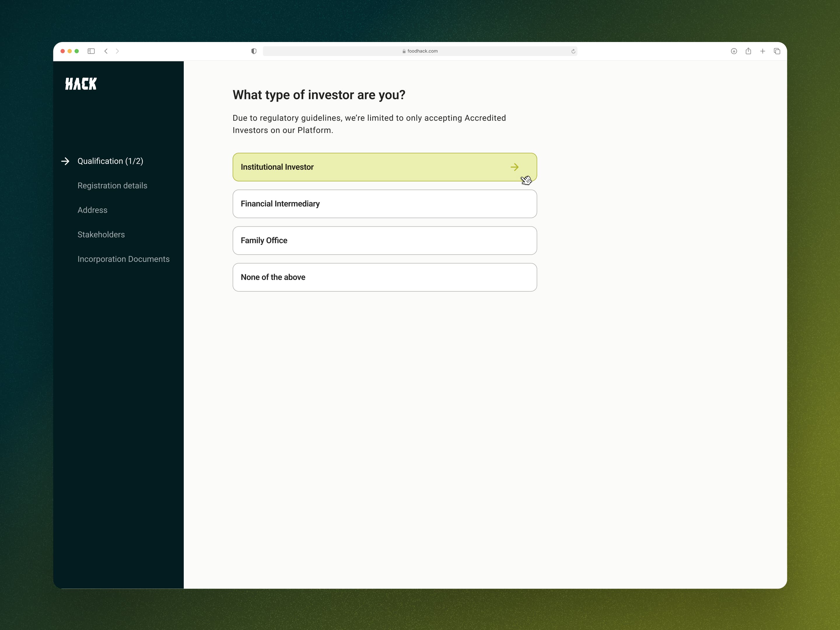Click the arrow on Institutional Investor option

tap(514, 167)
